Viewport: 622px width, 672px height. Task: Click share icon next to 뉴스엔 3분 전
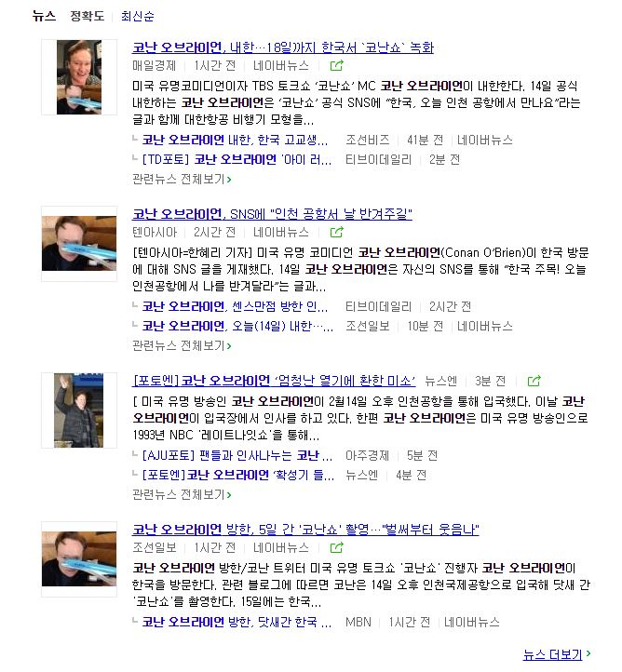click(534, 381)
